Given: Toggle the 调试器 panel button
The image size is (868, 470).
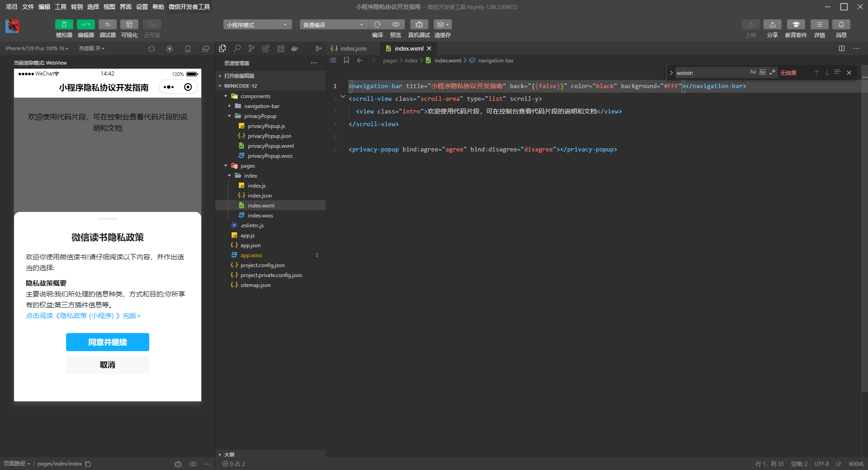Looking at the screenshot, I should click(108, 24).
